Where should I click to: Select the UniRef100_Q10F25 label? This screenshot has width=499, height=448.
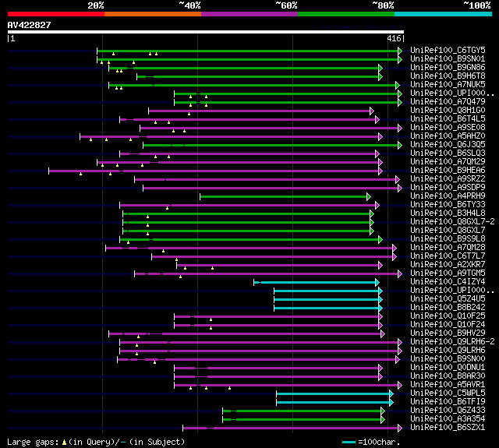(448, 316)
